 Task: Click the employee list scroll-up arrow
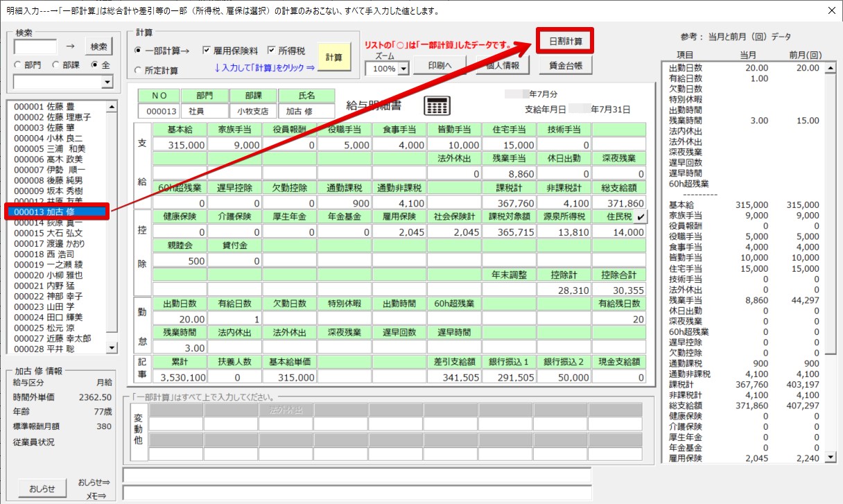111,107
